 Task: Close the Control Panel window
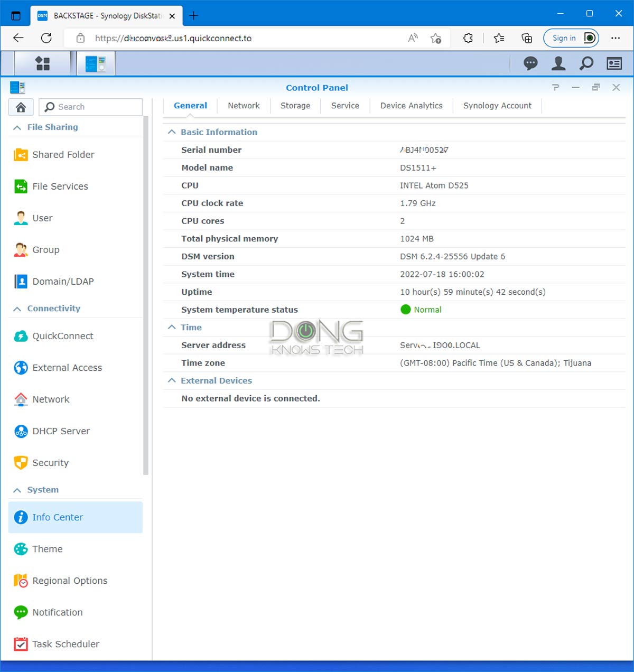[616, 88]
